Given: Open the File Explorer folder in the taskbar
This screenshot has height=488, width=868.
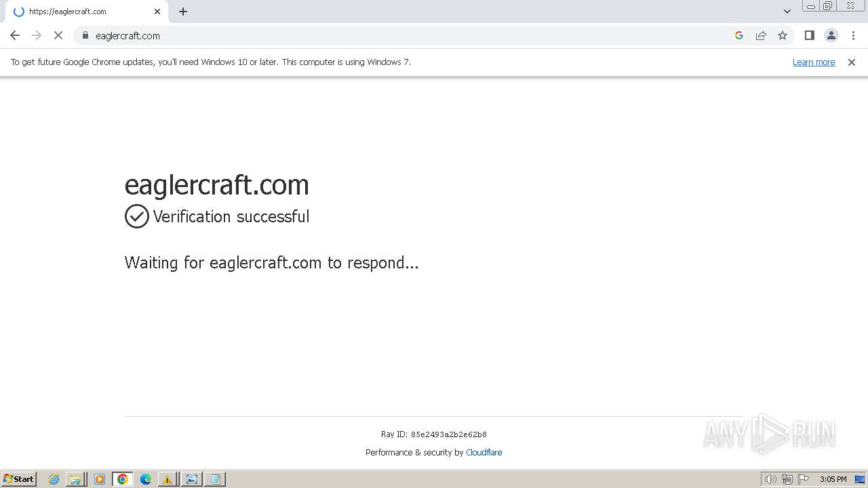Looking at the screenshot, I should click(76, 479).
